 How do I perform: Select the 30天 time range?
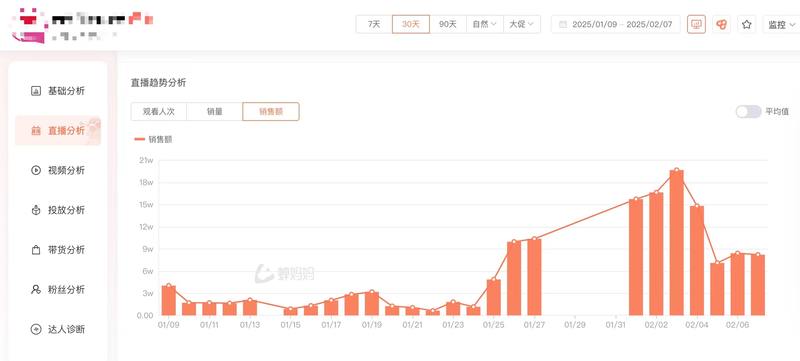pos(411,24)
